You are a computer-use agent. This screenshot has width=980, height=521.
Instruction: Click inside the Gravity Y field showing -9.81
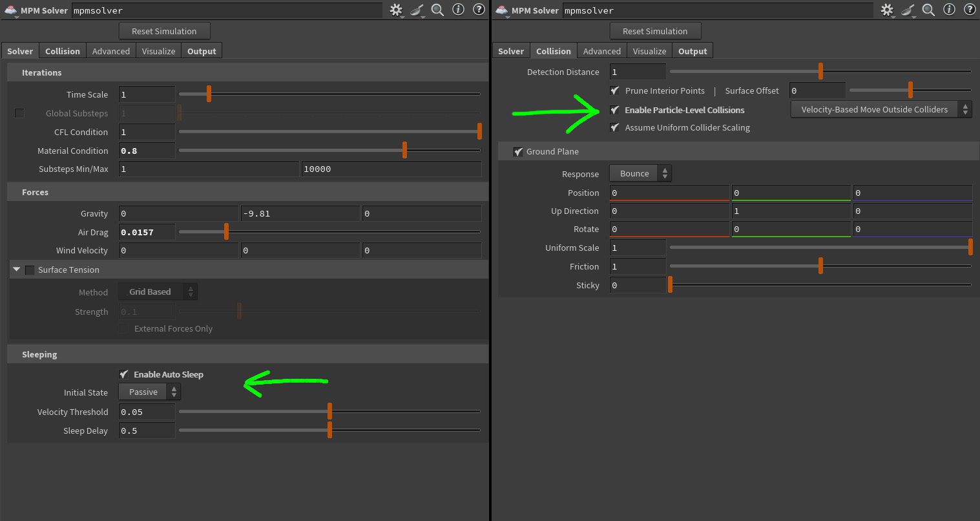coord(300,213)
